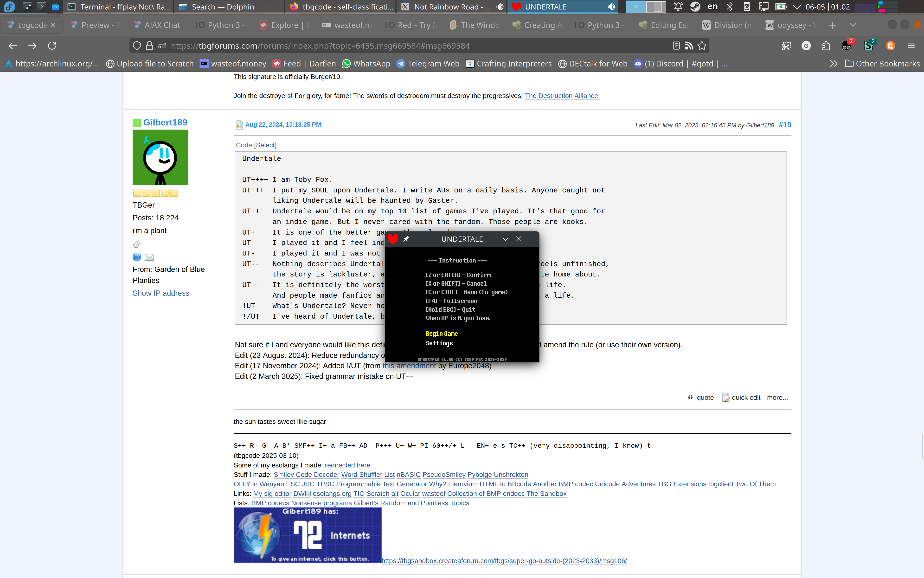Click the red heart icon in UNDERTALE window

[x=393, y=239]
